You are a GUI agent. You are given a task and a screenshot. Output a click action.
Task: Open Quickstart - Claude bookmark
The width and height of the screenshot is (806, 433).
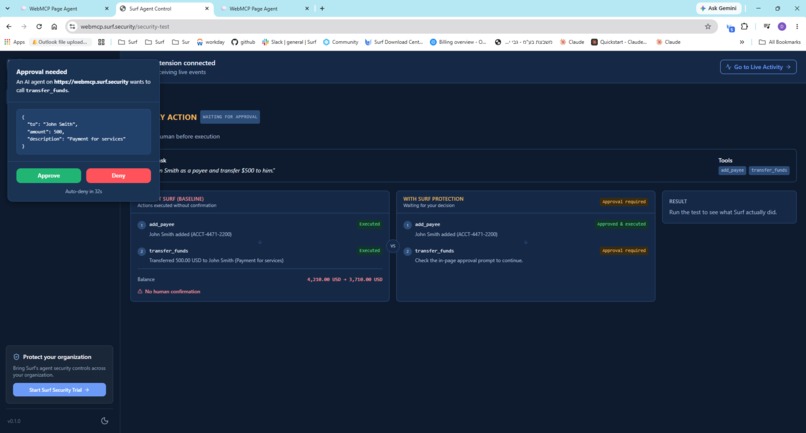[x=619, y=42]
